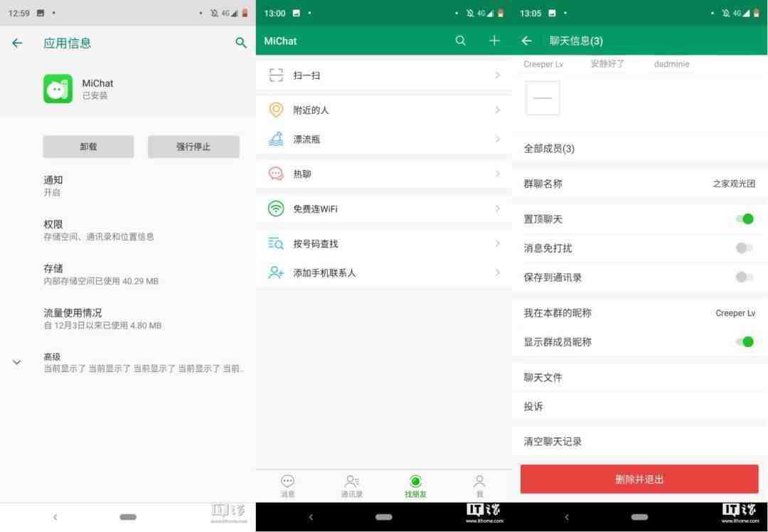Viewport: 768px width, 532px height.
Task: Tap Android back button under 应用信息 screen
Action: 55,517
